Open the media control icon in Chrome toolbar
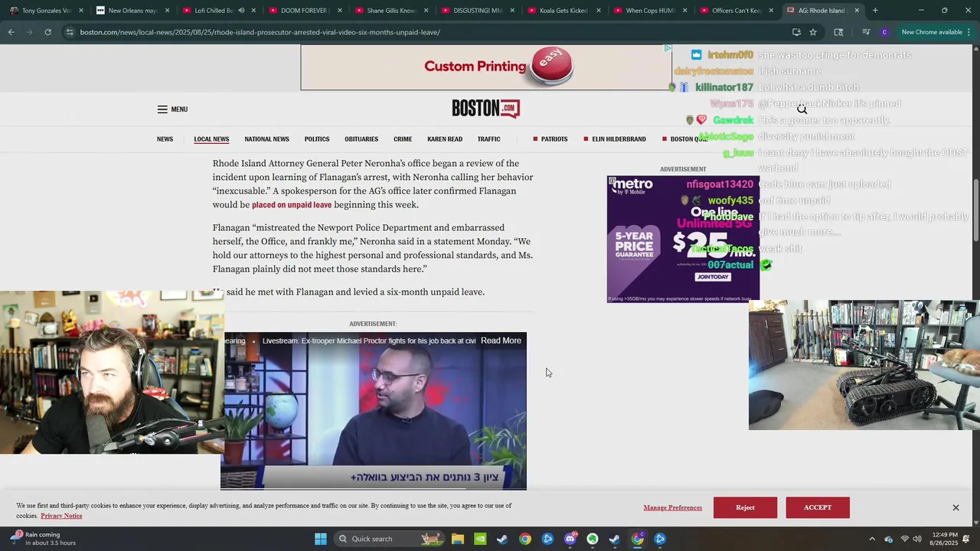The height and width of the screenshot is (551, 980). point(866,32)
